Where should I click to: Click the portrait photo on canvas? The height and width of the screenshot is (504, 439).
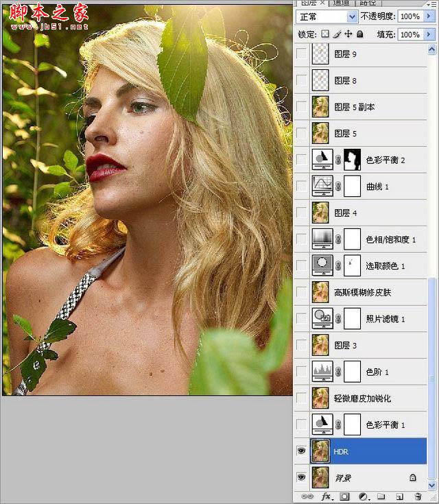pyautogui.click(x=147, y=200)
